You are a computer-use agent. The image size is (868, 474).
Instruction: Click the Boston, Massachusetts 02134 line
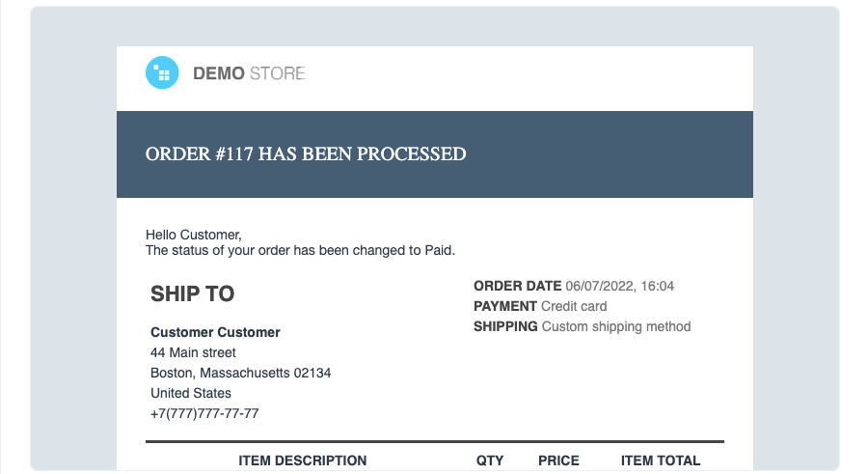[241, 373]
